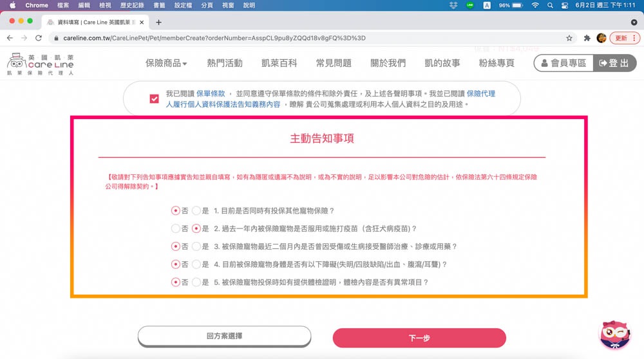Select 是 for question 5 health check
This screenshot has width=644, height=359.
point(196,282)
